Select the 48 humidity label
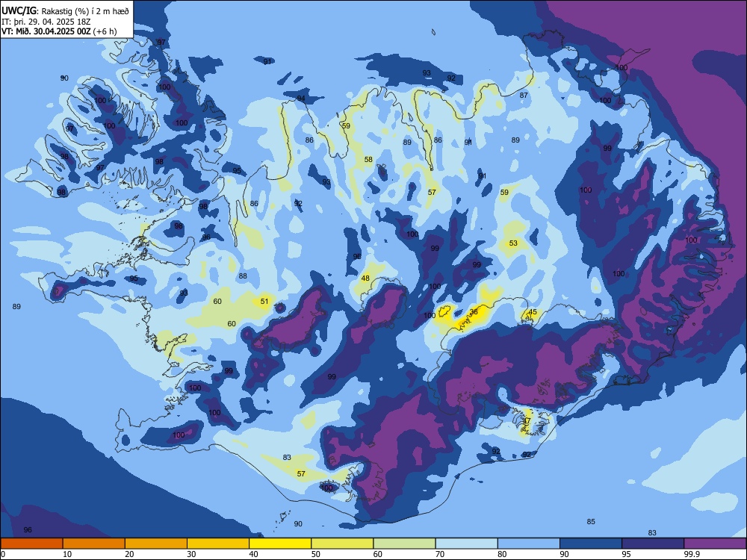Image resolution: width=747 pixels, height=560 pixels. pos(365,278)
